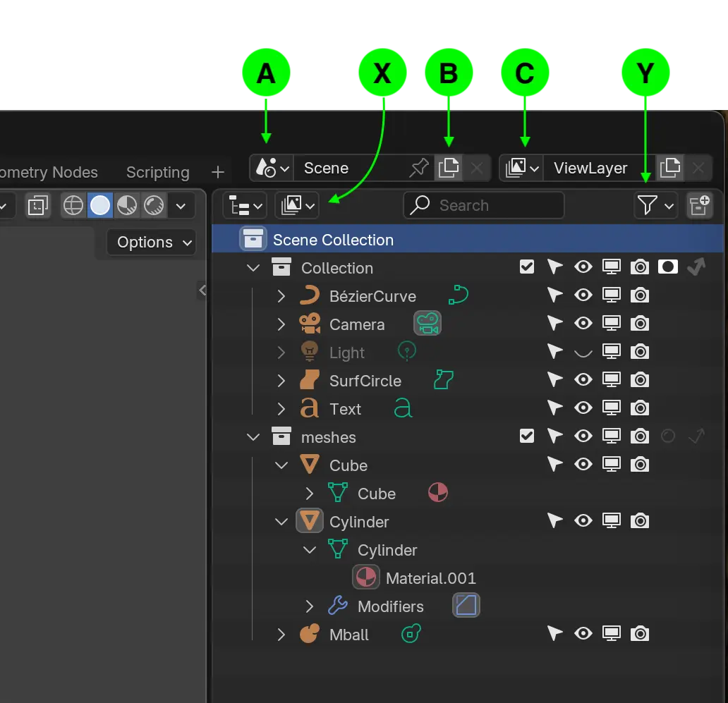Open the outliner display mode dropdown
This screenshot has width=728, height=703.
tap(244, 206)
